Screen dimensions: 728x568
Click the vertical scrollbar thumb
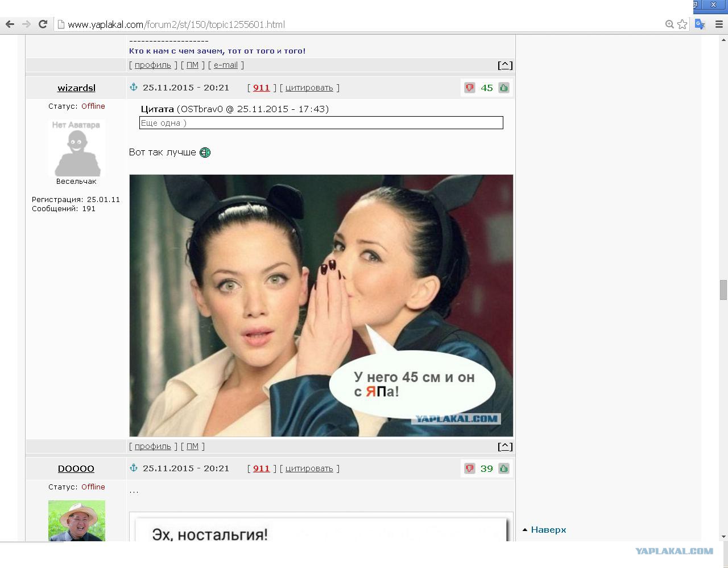(723, 290)
